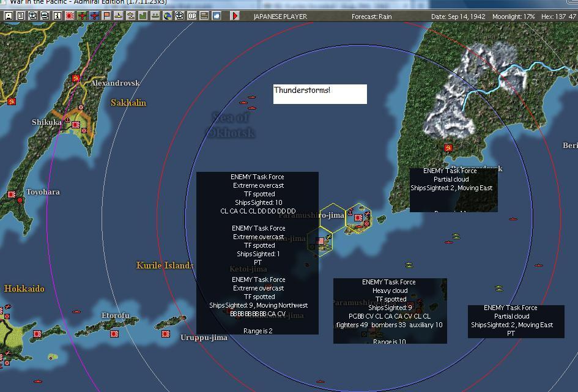
Task: Click 'fighters 49 bombers 33 auxiliary 10' text
Action: coord(389,325)
